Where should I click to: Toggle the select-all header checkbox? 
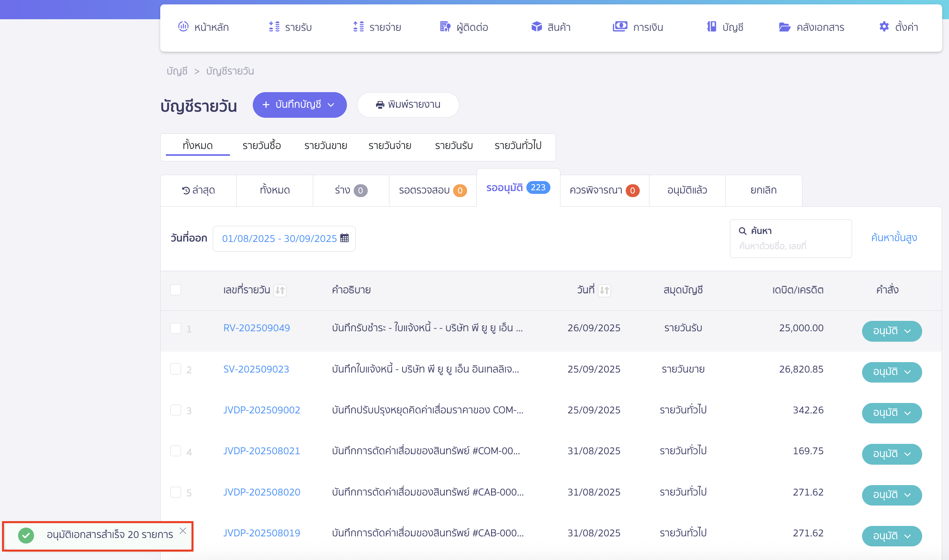click(x=175, y=290)
